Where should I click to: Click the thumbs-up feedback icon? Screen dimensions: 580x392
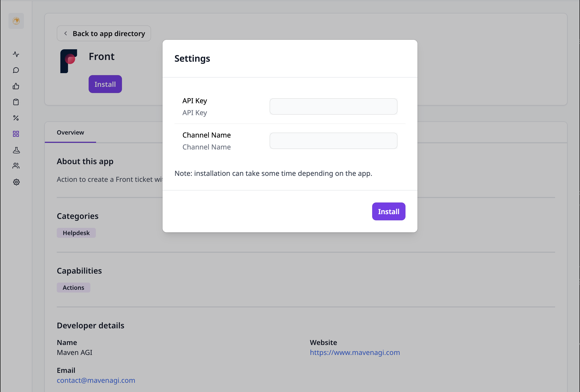click(16, 86)
